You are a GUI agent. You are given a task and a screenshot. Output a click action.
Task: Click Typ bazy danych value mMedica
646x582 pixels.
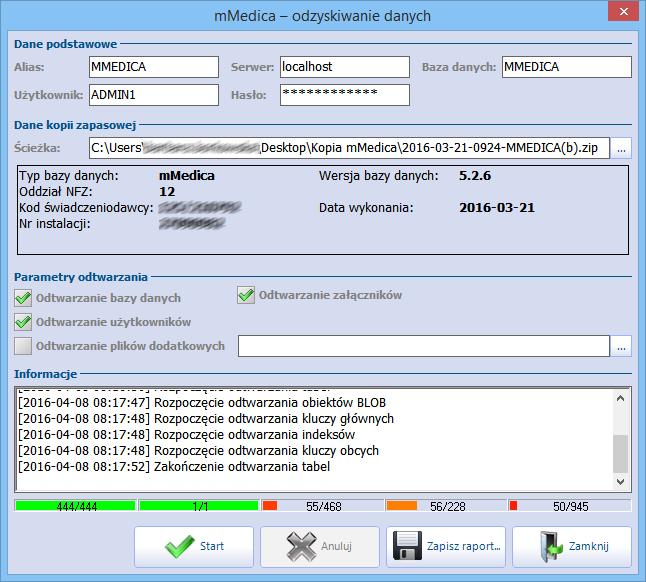click(x=187, y=176)
